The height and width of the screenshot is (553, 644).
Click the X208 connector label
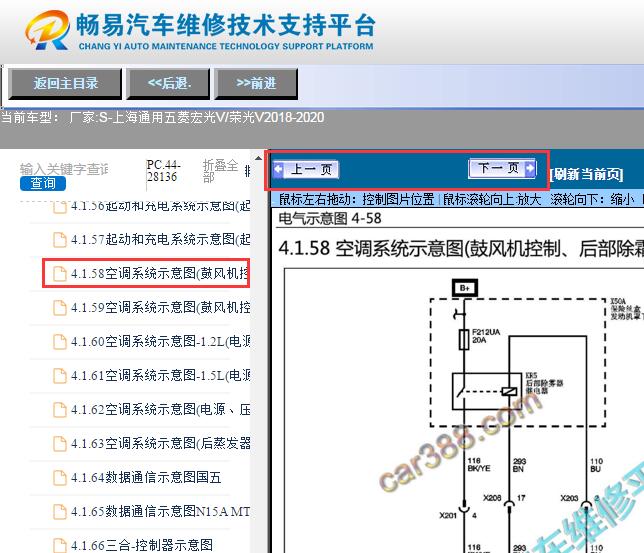492,498
